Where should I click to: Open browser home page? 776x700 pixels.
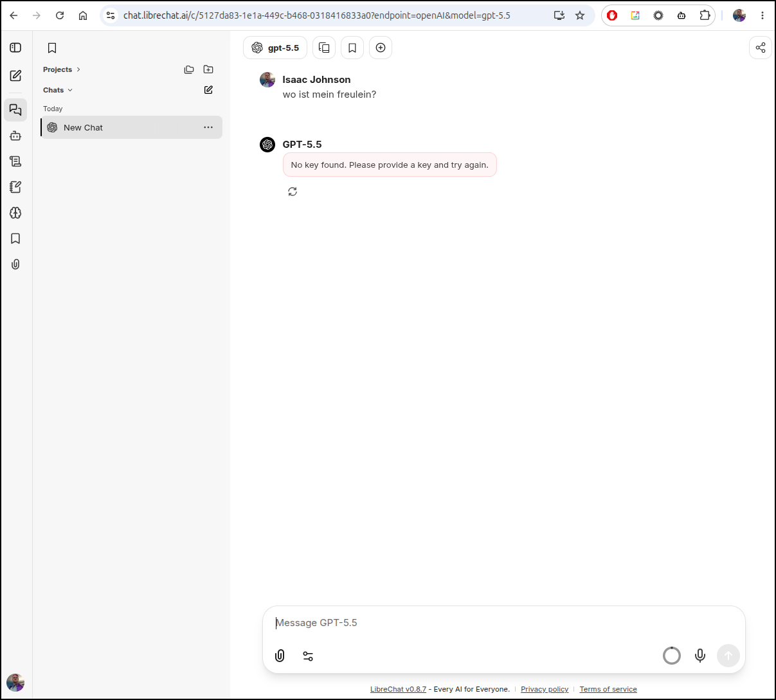click(x=83, y=15)
